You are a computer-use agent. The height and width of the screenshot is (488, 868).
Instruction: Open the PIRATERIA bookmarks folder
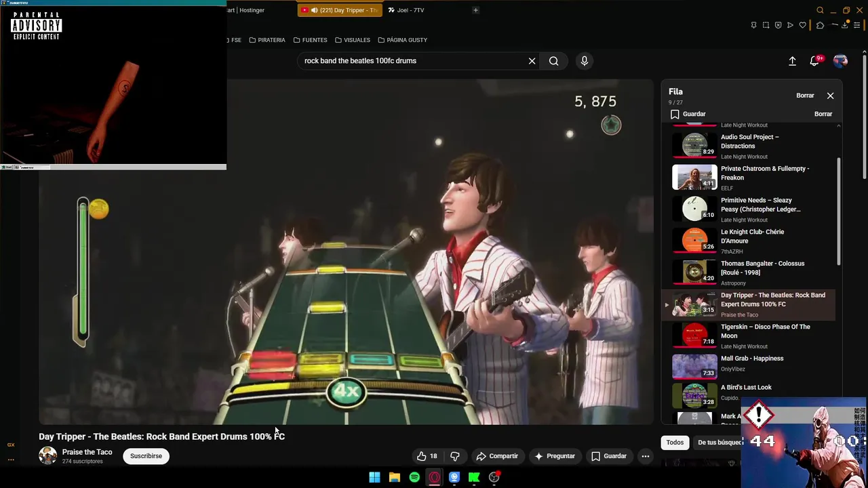click(x=267, y=40)
